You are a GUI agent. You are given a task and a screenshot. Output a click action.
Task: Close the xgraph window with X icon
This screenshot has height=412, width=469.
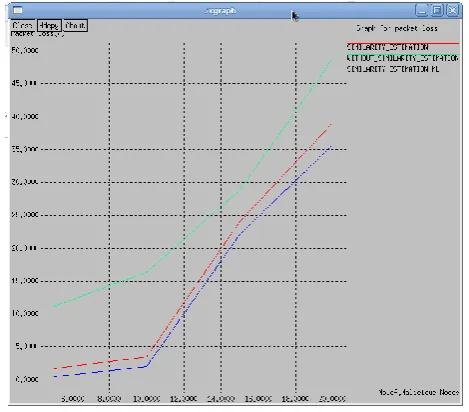[453, 11]
